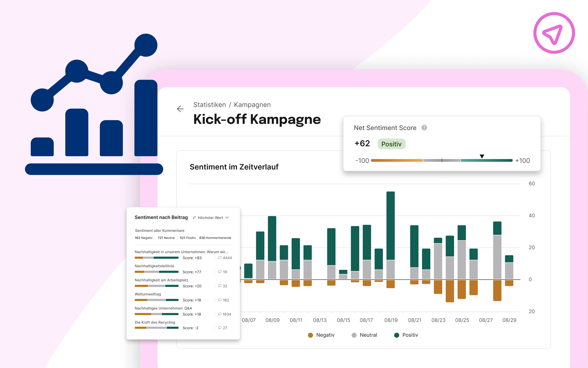The width and height of the screenshot is (588, 368).
Task: Open the Kampagnen breadcrumb link
Action: click(252, 105)
